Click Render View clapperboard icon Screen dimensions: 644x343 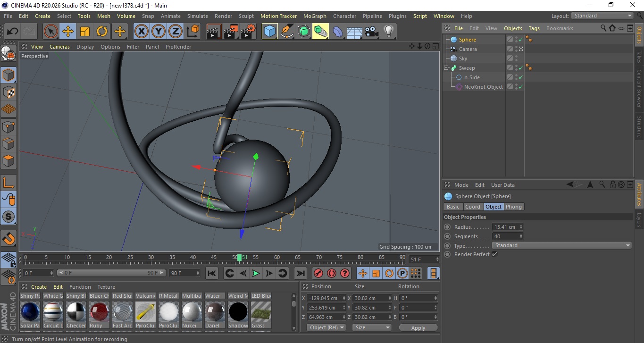tap(214, 32)
